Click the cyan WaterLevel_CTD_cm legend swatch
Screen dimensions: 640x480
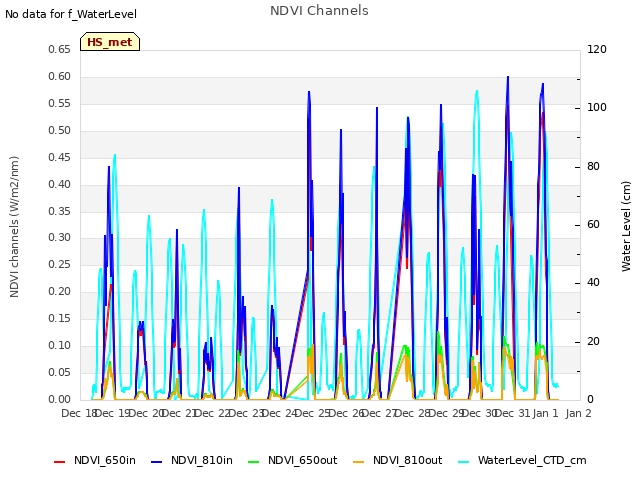[464, 462]
